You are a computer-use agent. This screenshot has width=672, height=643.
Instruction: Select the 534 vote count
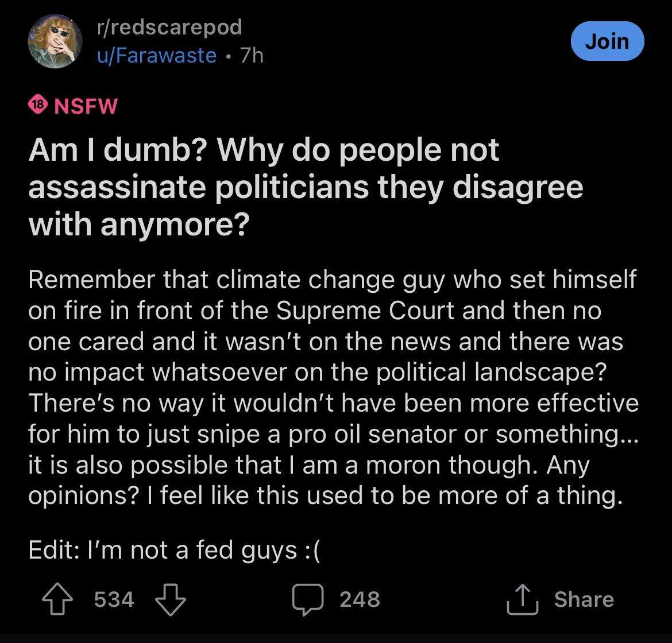click(114, 599)
